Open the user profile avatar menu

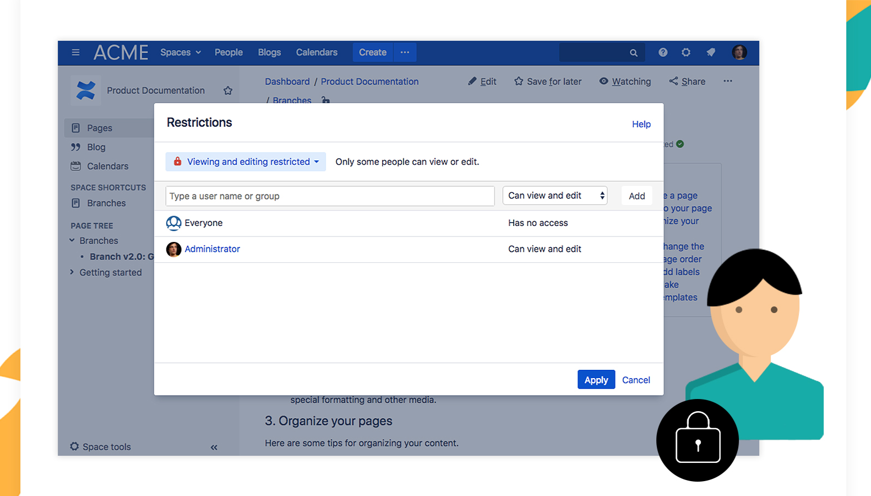pyautogui.click(x=739, y=52)
